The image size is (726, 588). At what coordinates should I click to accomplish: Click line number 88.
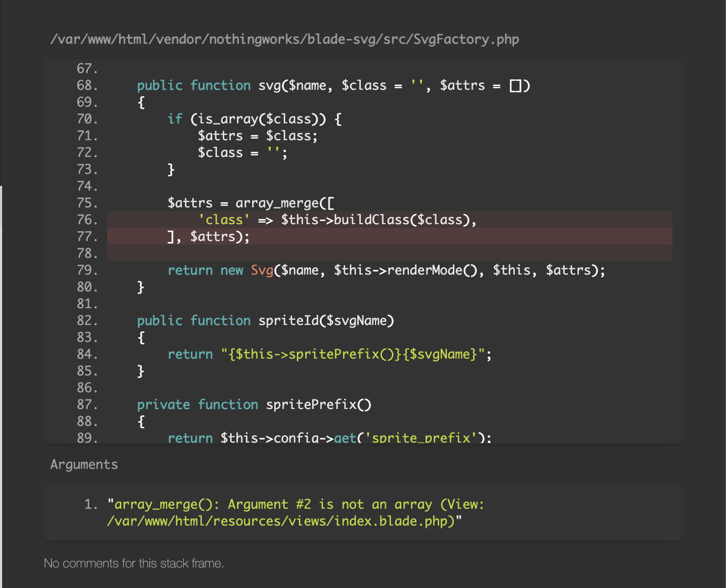click(87, 422)
